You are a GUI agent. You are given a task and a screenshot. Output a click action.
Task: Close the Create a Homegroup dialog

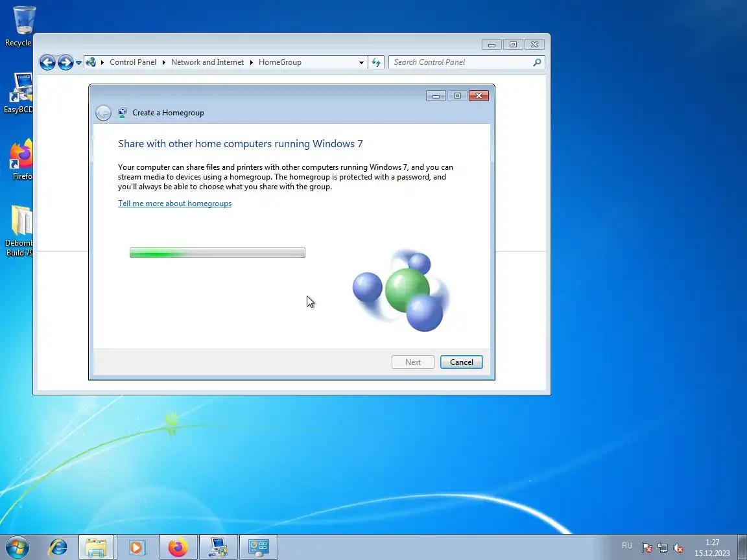pos(479,96)
